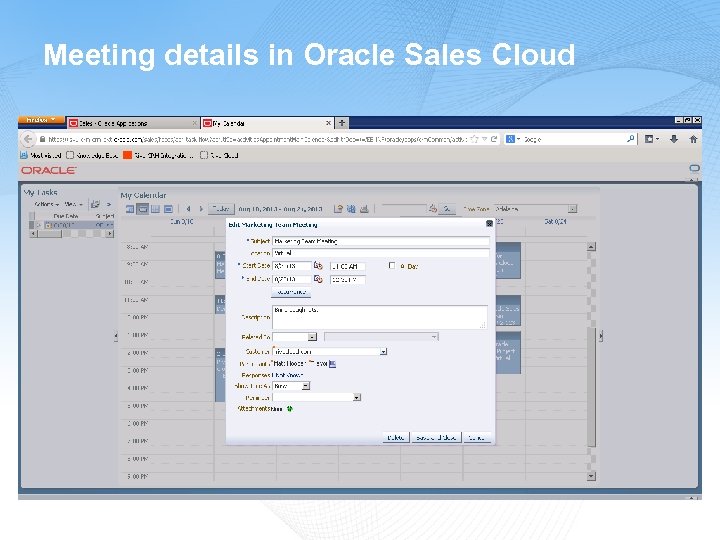Click the Google search box
The width and height of the screenshot is (720, 540).
pyautogui.click(x=574, y=139)
